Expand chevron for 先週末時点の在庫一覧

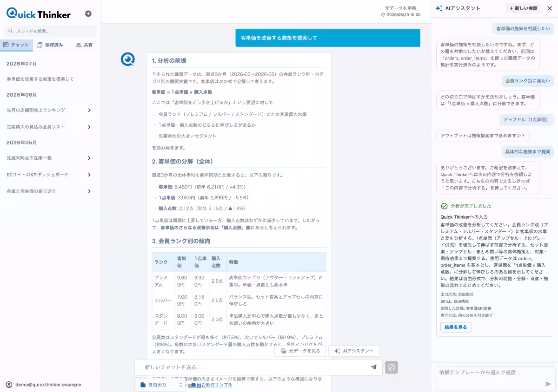click(89, 158)
